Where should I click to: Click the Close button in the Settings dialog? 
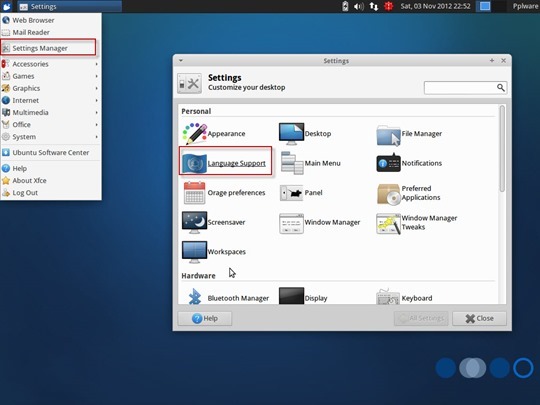(x=479, y=318)
